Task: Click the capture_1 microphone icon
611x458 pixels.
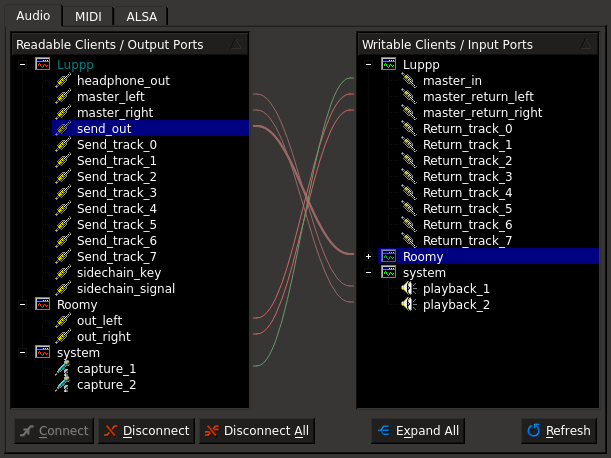Action: point(63,368)
